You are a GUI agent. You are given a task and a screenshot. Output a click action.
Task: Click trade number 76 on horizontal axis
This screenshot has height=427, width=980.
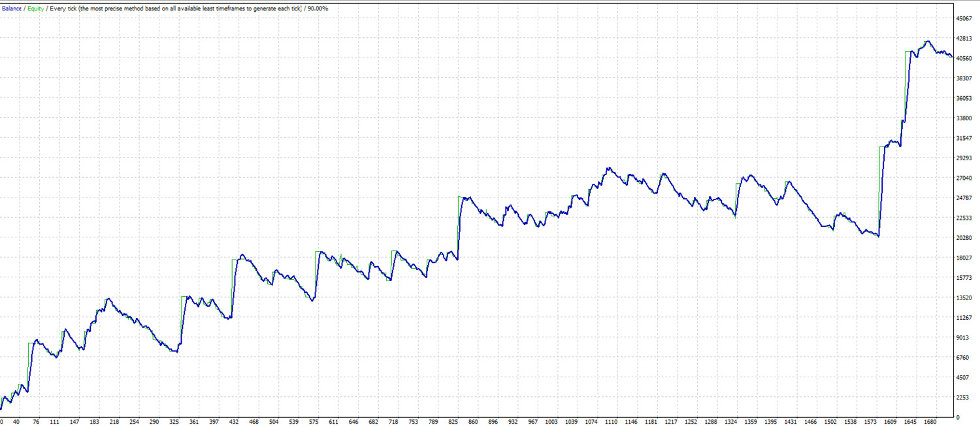point(35,422)
